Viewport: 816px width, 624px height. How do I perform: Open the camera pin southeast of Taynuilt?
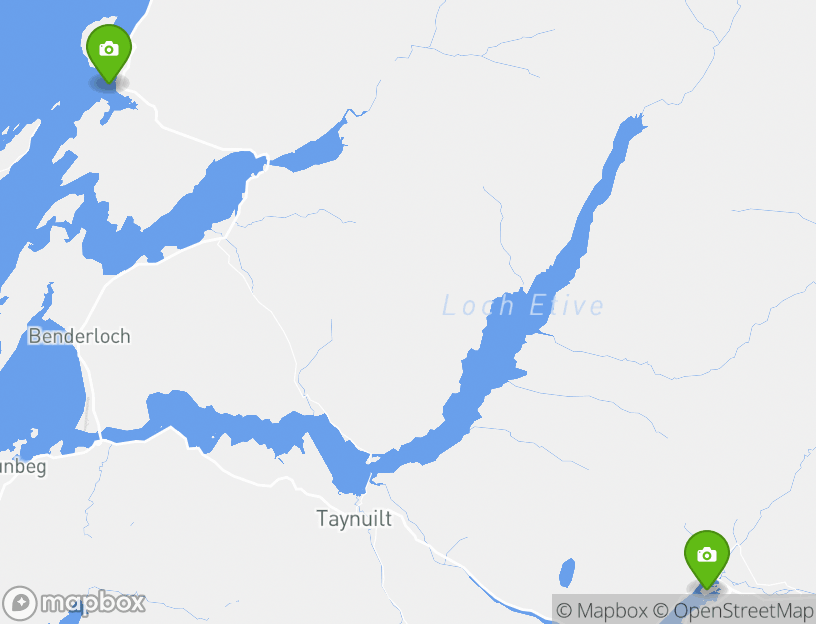point(707,557)
